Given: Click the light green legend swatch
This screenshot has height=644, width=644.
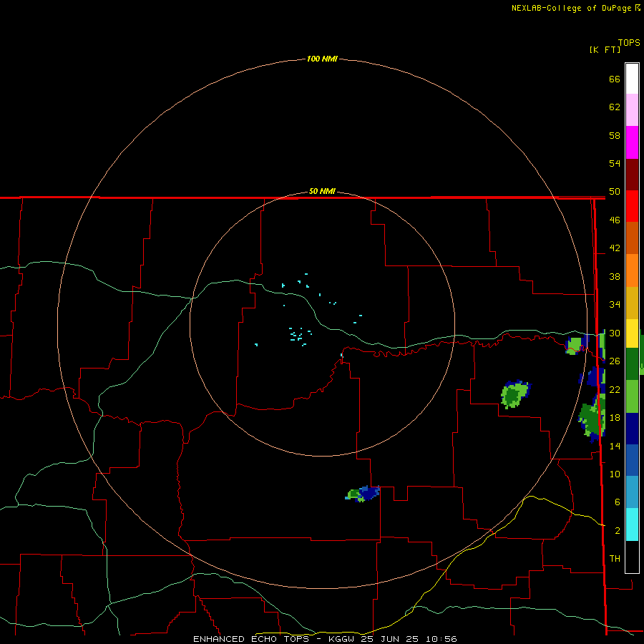Looking at the screenshot, I should point(632,396).
